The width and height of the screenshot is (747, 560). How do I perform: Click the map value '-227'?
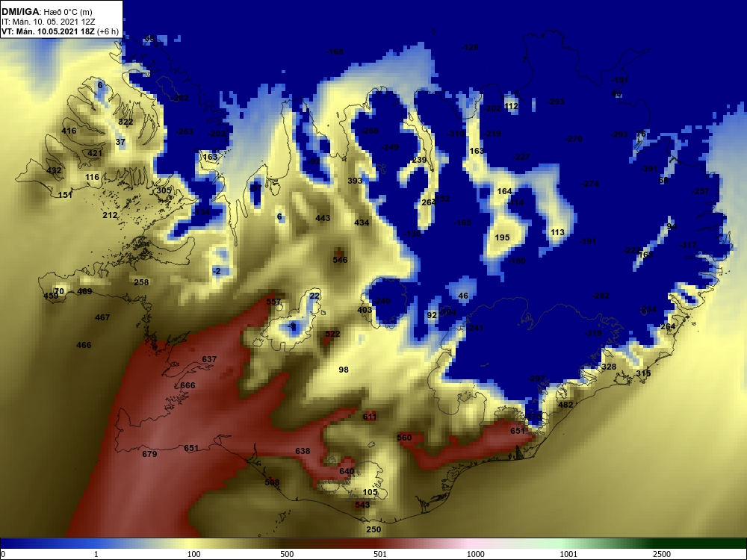pyautogui.click(x=521, y=157)
